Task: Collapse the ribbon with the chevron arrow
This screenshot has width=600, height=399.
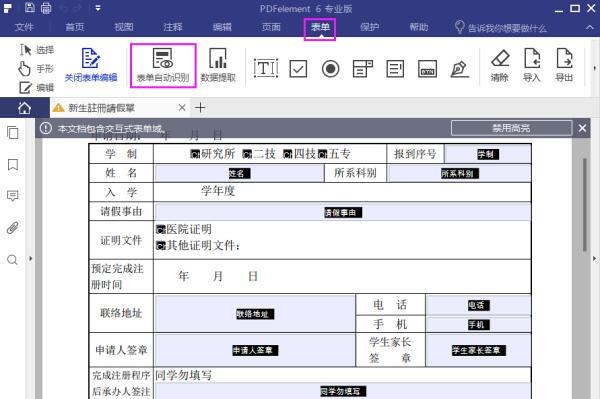Action: (x=589, y=28)
